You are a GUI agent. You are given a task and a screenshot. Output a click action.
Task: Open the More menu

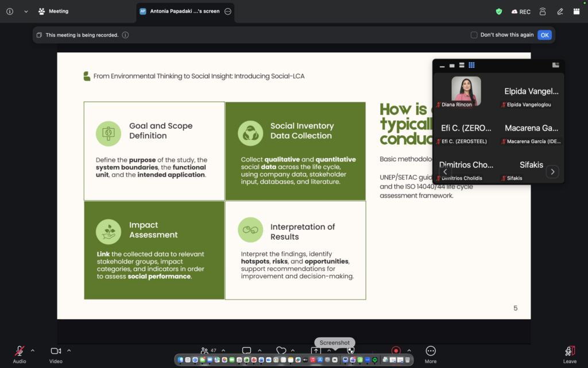[431, 355]
